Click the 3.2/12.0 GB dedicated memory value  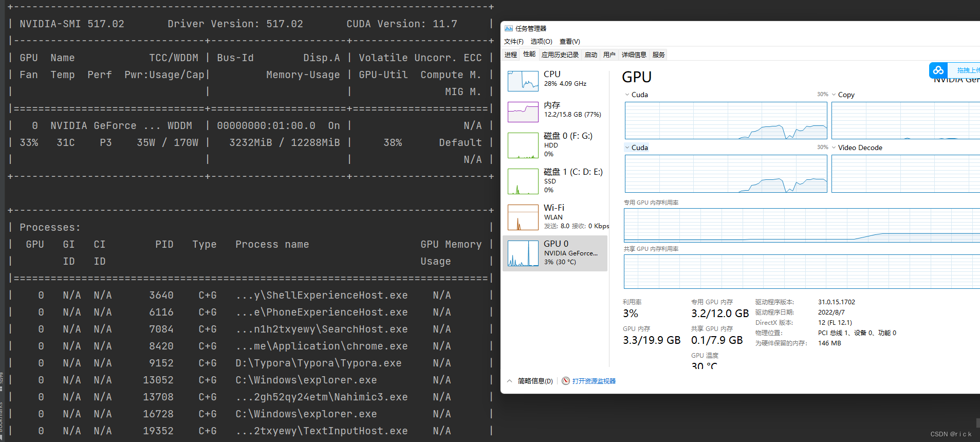(720, 314)
